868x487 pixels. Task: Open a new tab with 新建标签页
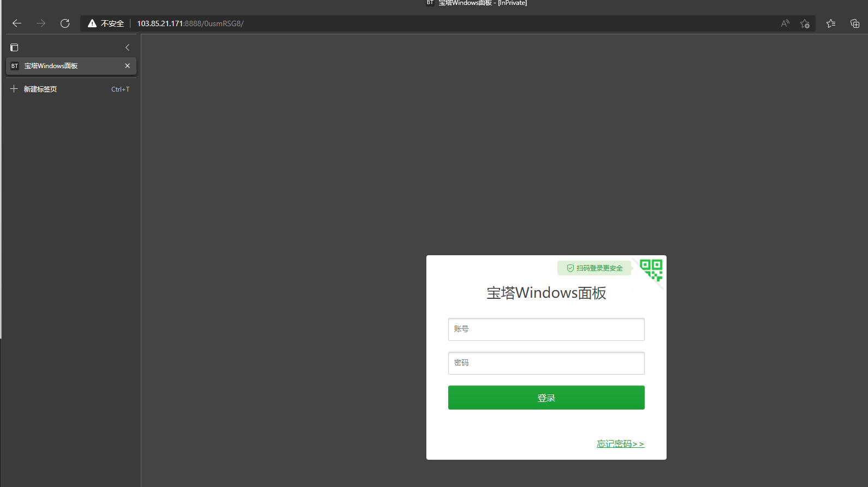point(71,89)
